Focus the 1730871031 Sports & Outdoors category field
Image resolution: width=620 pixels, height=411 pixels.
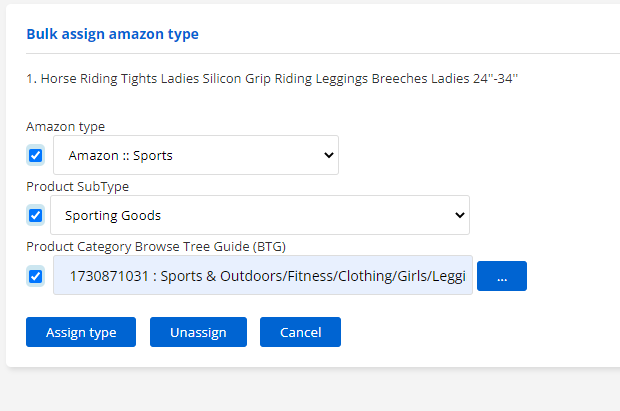[x=263, y=275]
